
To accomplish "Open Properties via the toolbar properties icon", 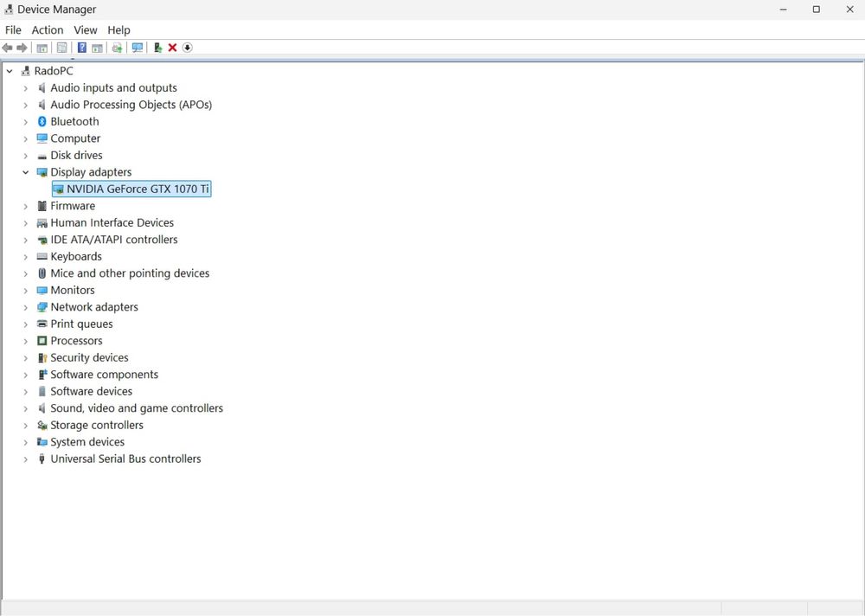I will tap(61, 48).
